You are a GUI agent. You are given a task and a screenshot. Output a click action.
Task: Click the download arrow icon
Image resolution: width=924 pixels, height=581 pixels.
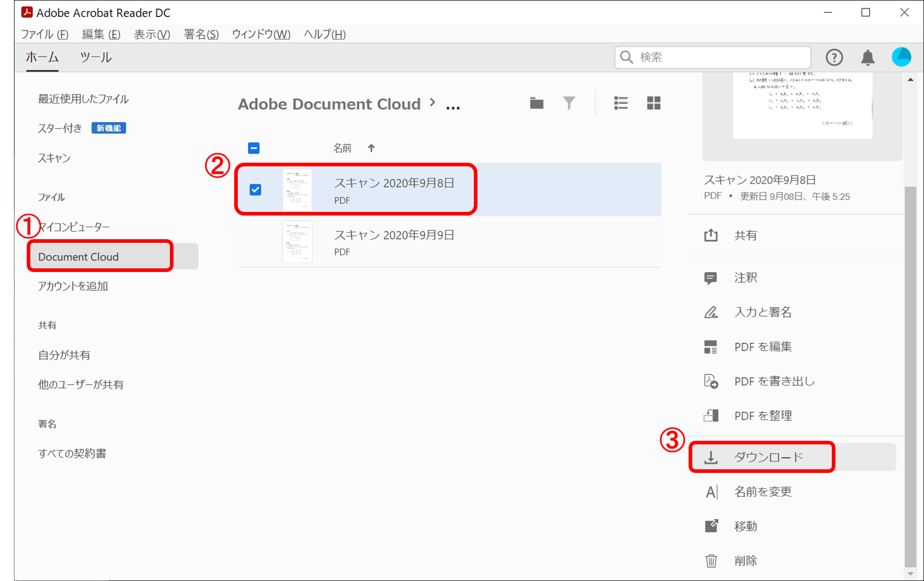[711, 457]
